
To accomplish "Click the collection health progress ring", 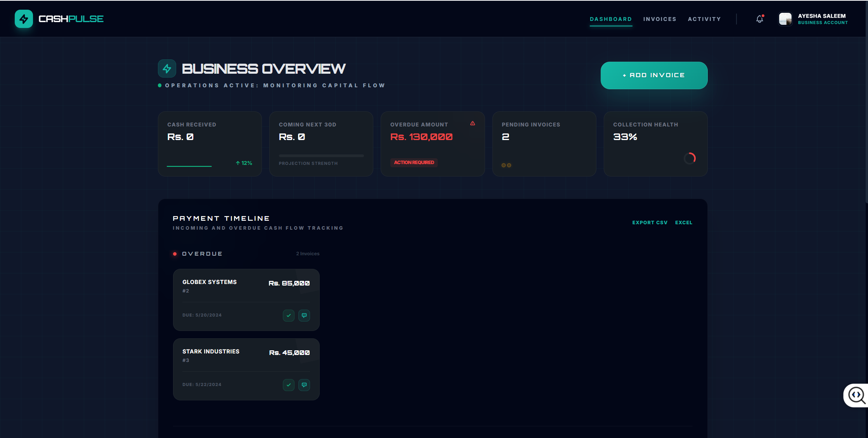I will (690, 158).
